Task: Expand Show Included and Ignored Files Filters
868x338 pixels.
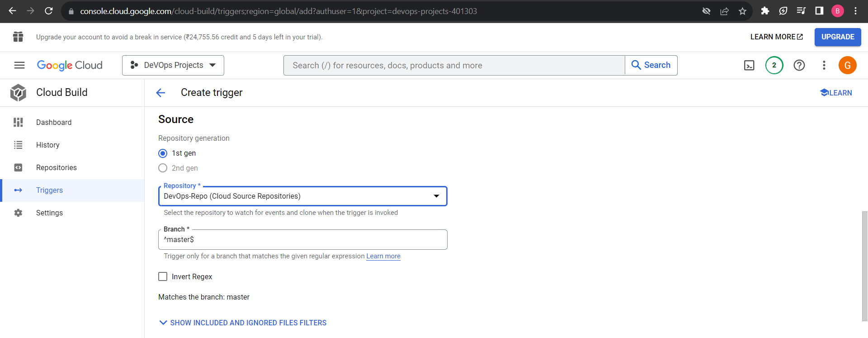Action: pyautogui.click(x=243, y=323)
